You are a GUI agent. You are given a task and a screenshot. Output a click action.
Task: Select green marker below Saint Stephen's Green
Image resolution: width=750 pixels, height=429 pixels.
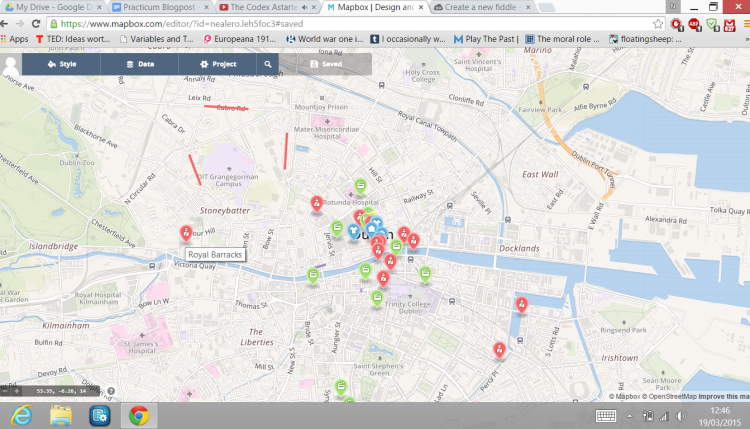pos(341,387)
